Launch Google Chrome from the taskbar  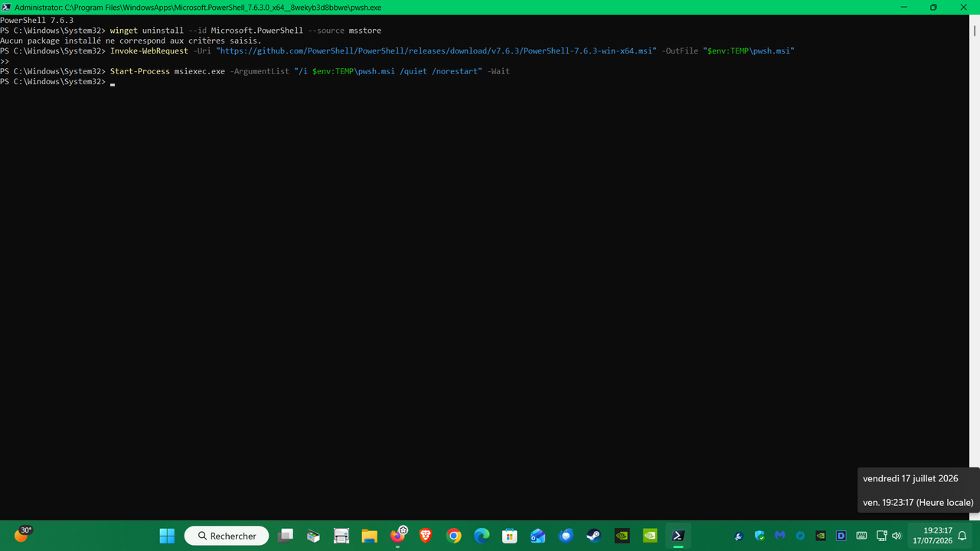[x=454, y=536]
